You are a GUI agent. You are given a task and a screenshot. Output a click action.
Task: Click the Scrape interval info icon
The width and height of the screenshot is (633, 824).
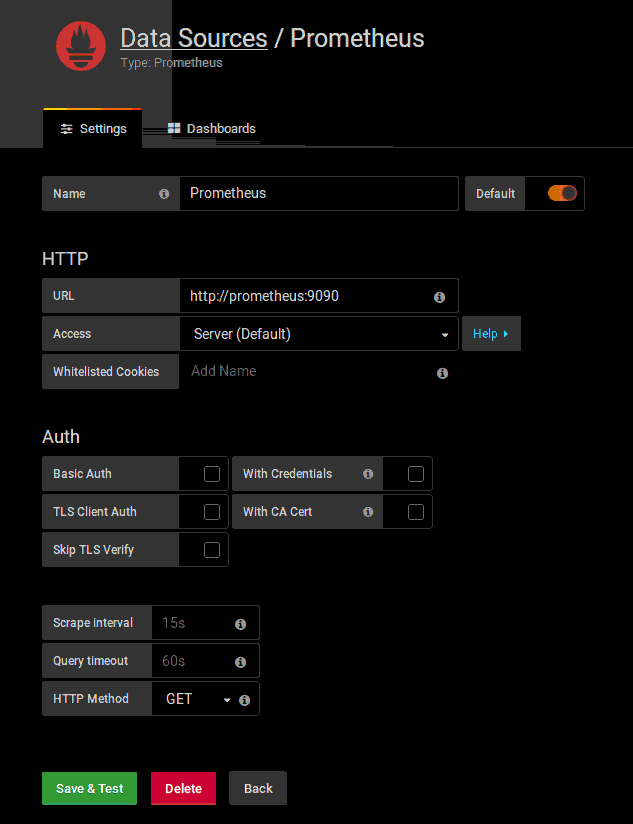pyautogui.click(x=240, y=624)
